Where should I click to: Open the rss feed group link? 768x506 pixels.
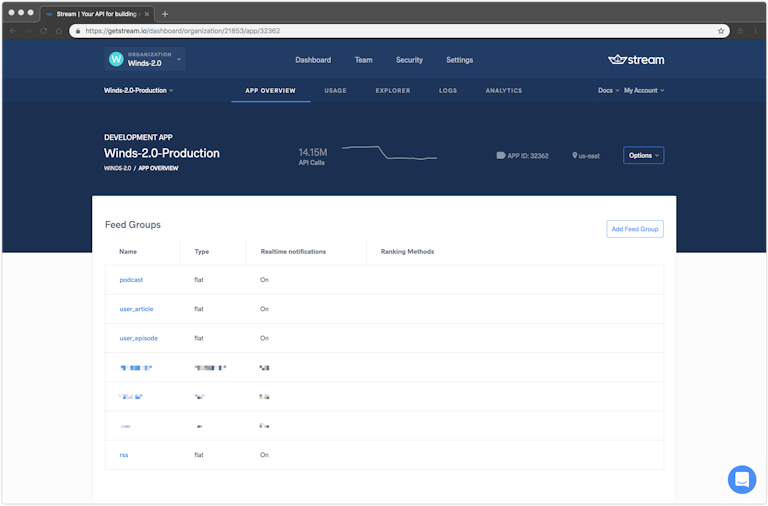coord(124,455)
